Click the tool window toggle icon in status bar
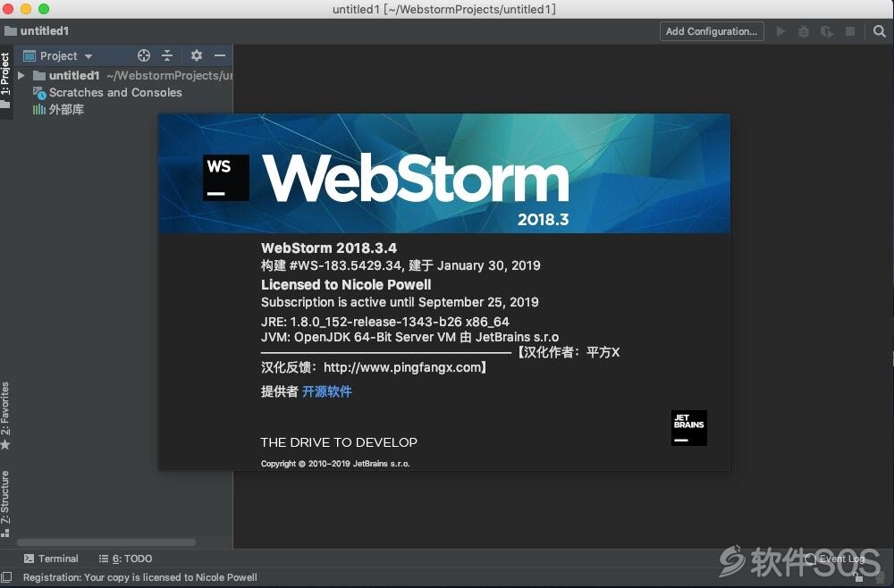This screenshot has width=894, height=588. [7, 577]
